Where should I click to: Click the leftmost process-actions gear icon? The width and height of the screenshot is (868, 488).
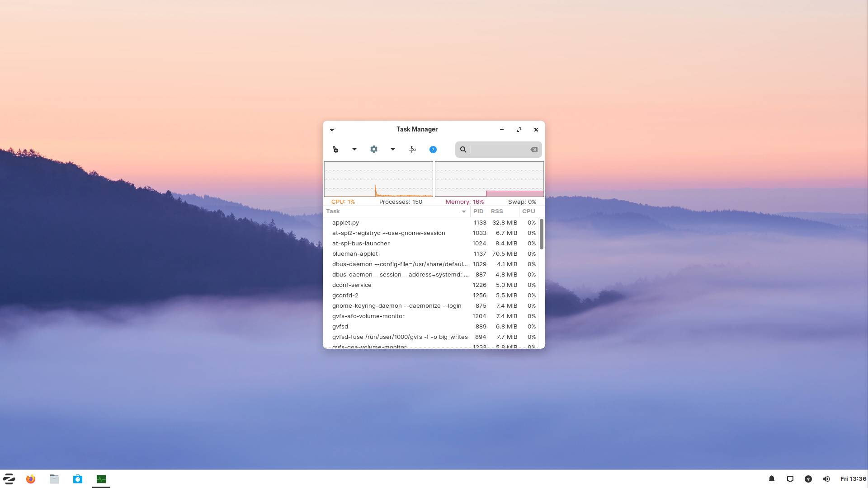[x=335, y=149]
